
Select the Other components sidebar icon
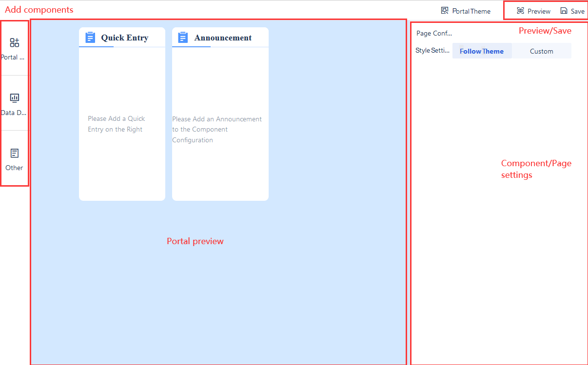14,154
